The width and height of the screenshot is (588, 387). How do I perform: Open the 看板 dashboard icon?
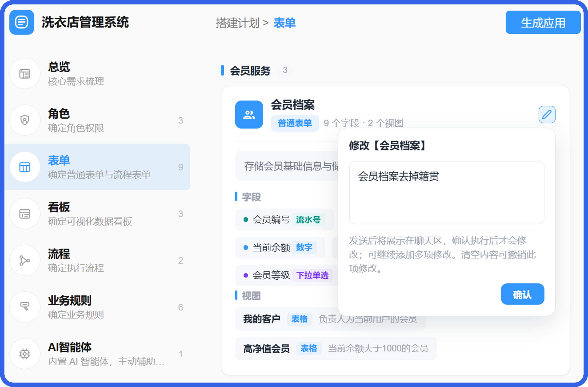tap(25, 214)
